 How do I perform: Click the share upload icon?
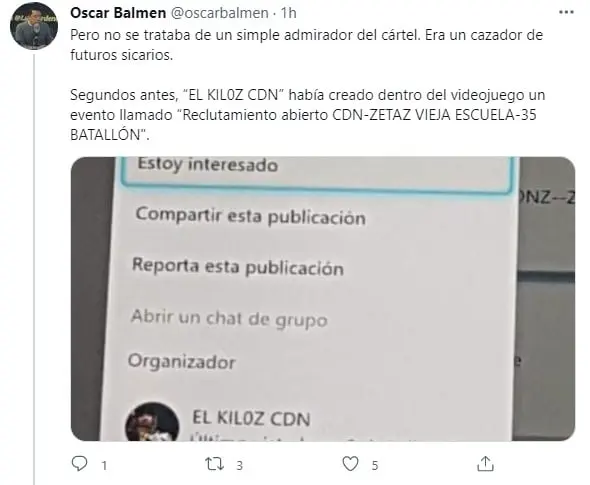pos(485,464)
